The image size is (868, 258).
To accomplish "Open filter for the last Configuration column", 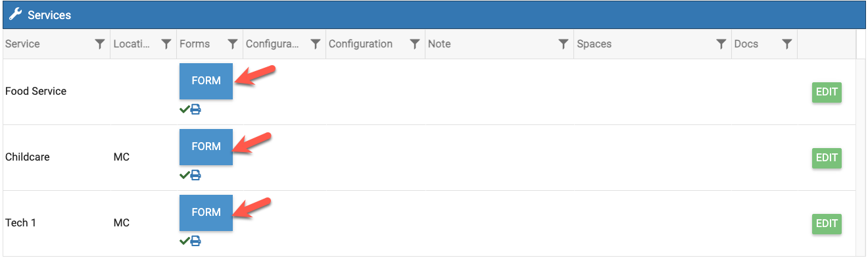I will [x=415, y=44].
